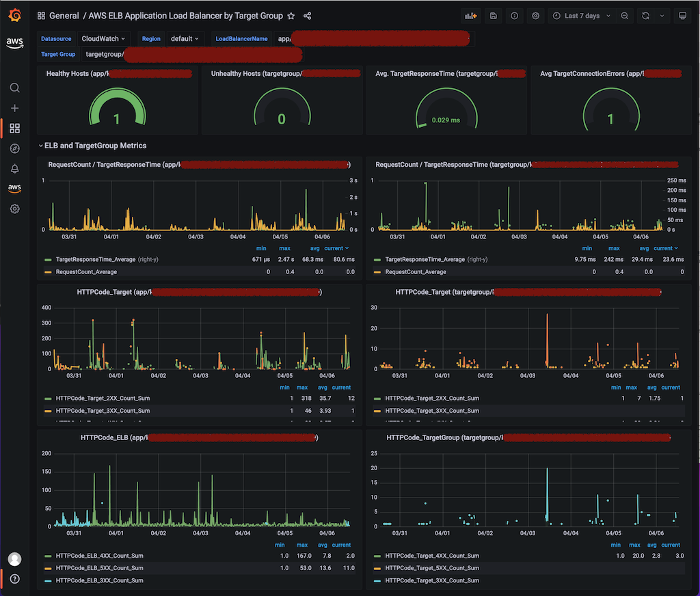Toggle HTTPCode_ELB_5XX_Count_Sum series visibility
The height and width of the screenshot is (596, 700).
(x=99, y=568)
